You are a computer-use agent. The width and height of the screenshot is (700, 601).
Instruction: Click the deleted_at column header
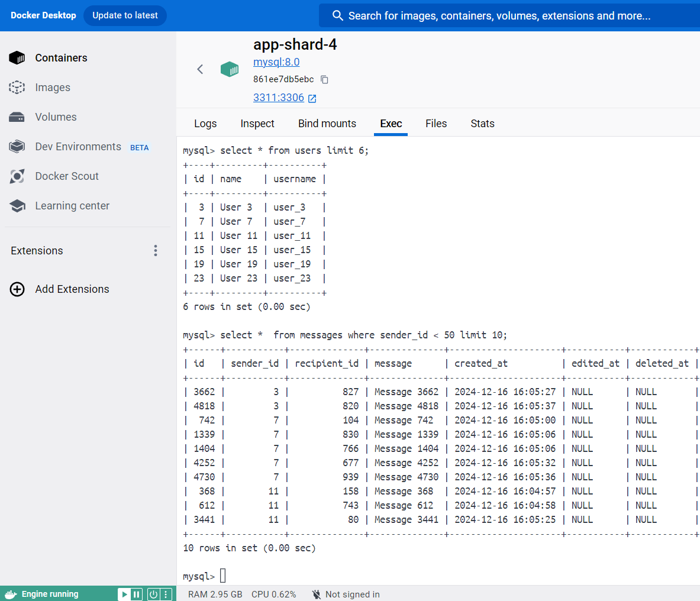pyautogui.click(x=662, y=364)
